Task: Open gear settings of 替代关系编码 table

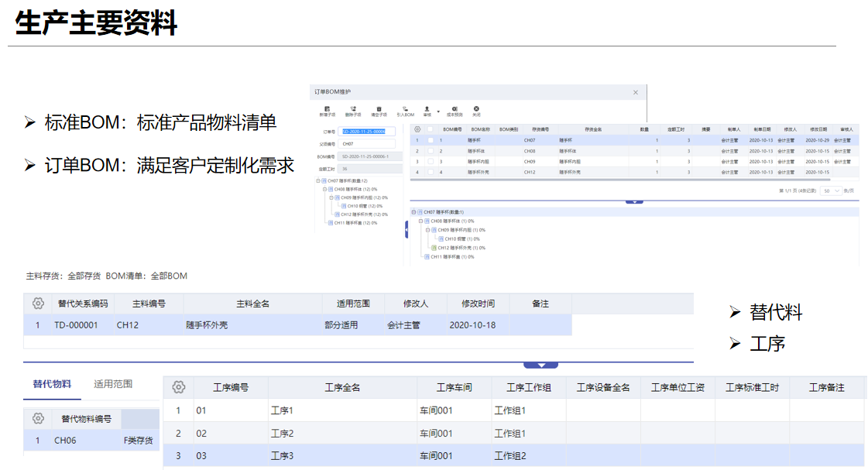Action: pyautogui.click(x=38, y=304)
